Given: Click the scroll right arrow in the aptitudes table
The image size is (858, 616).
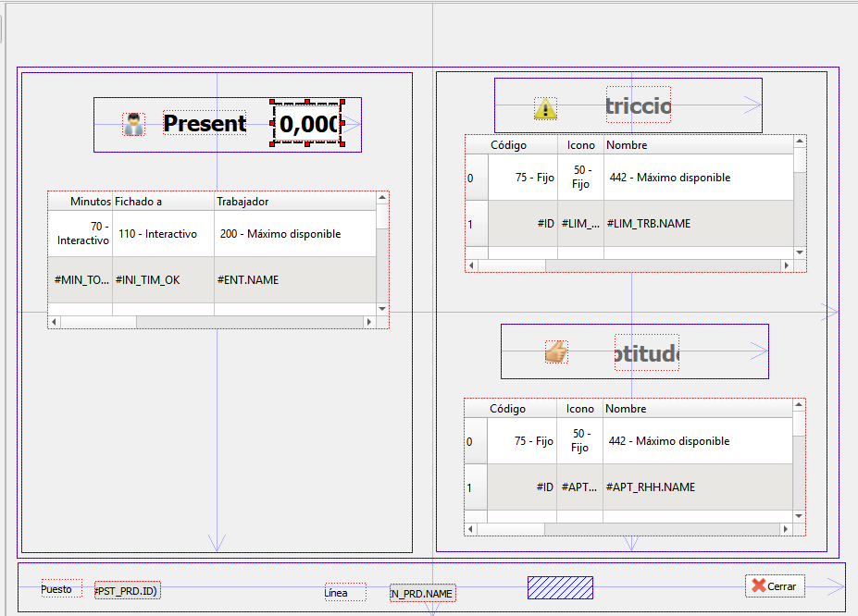Looking at the screenshot, I should click(785, 529).
